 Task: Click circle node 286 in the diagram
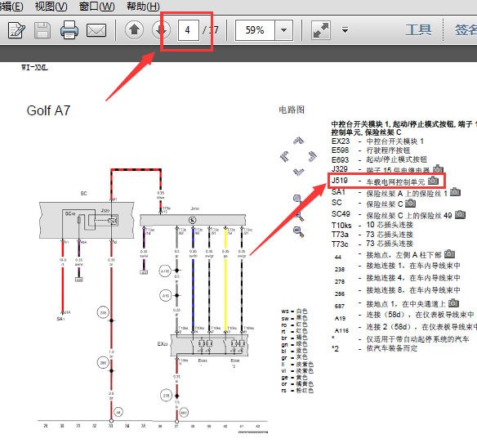[x=103, y=363]
